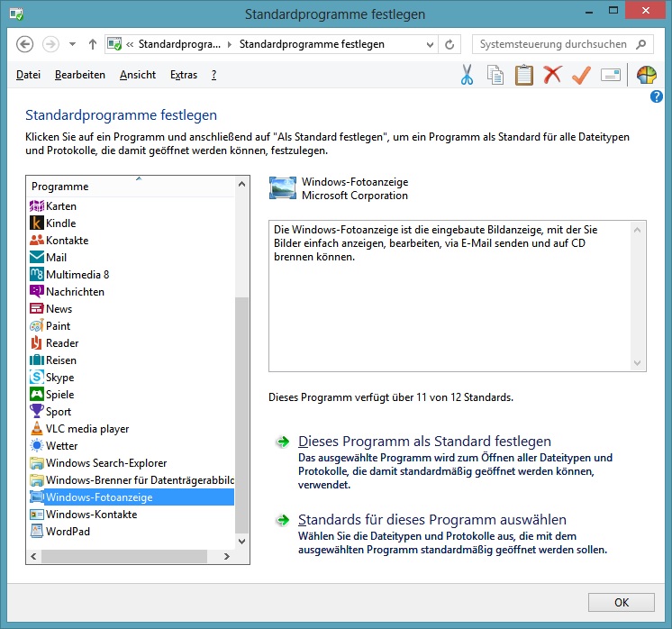Screen dimensions: 672x629
Task: Click the clipboard Paste icon
Action: 523,75
